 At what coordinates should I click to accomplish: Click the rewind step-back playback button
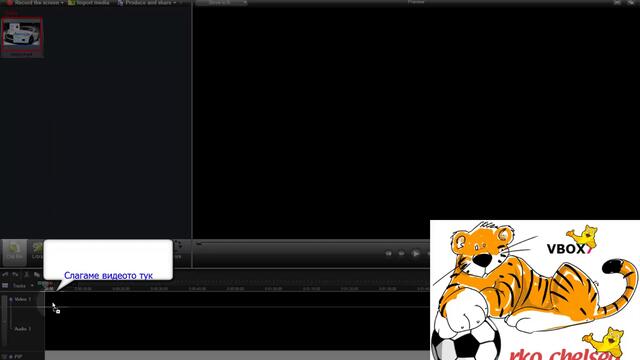point(401,253)
